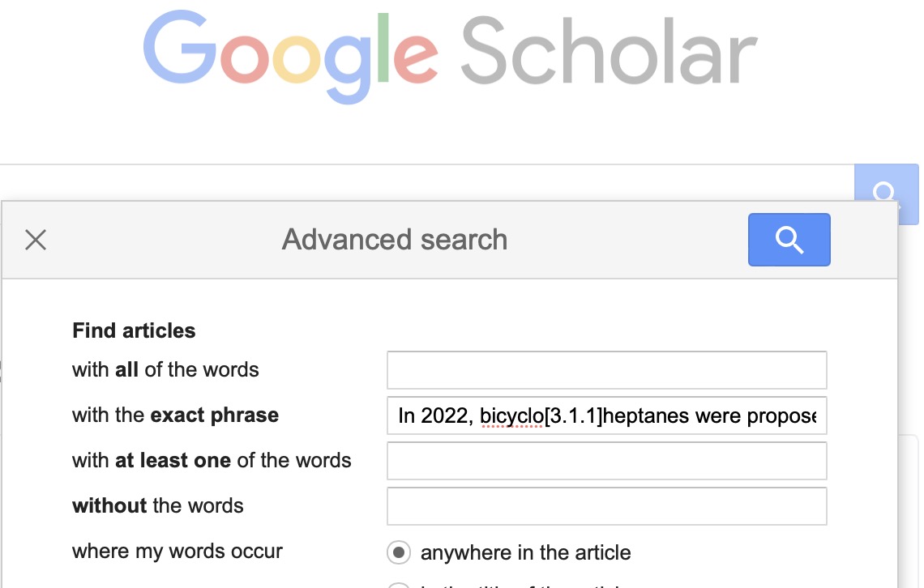924x588 pixels.
Task: Click the "with at least one of the words" label
Action: click(212, 461)
